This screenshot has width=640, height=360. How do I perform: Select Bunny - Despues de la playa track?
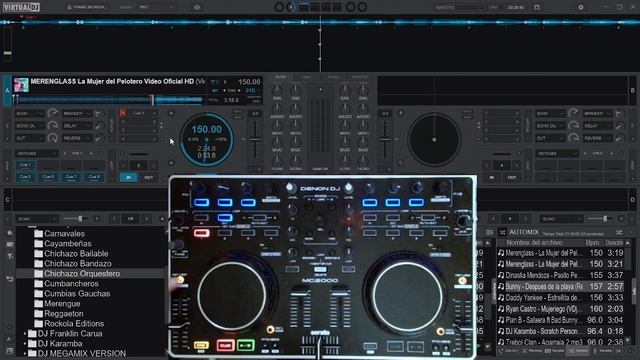point(560,287)
